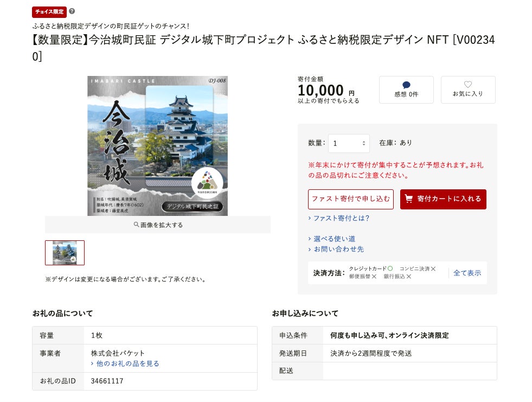The image size is (532, 402).
Task: Expand payment methods with 全て表示
Action: click(x=467, y=273)
